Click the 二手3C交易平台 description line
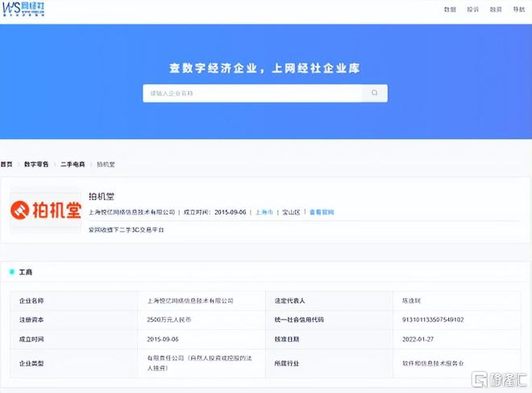This screenshot has height=393, width=532. coord(127,230)
